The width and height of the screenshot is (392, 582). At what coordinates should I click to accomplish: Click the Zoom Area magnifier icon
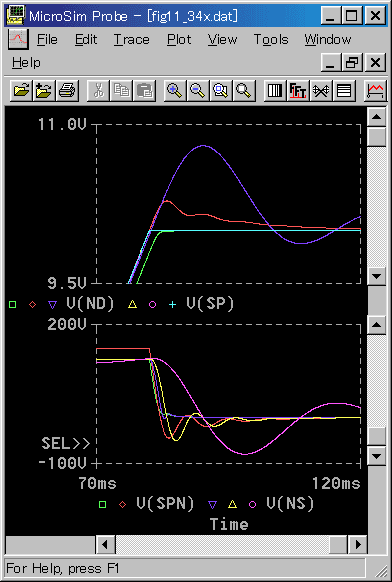pos(221,90)
